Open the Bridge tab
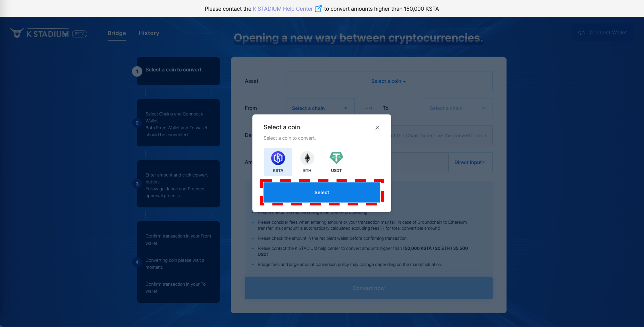The image size is (644, 327). [117, 33]
